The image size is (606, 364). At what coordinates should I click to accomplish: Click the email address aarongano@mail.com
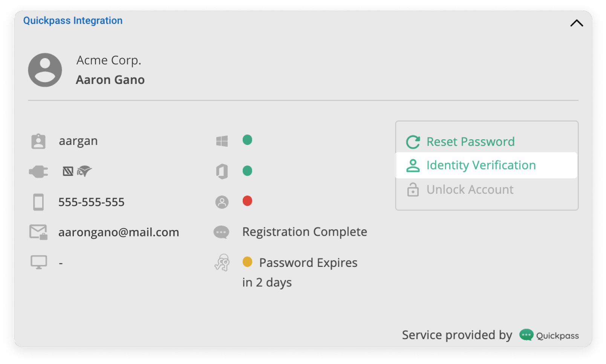tap(119, 232)
